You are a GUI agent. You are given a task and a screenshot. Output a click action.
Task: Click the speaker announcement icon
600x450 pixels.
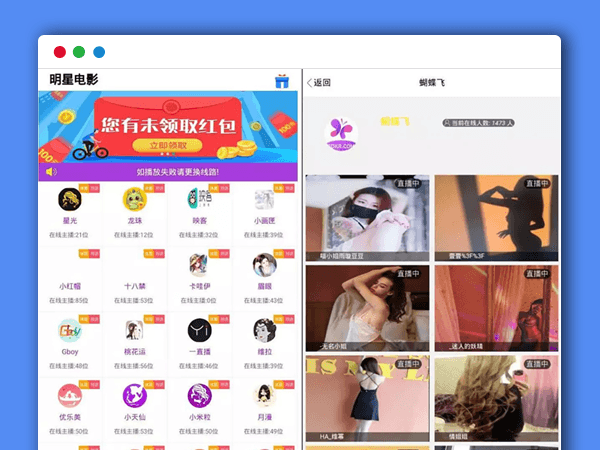click(x=50, y=172)
